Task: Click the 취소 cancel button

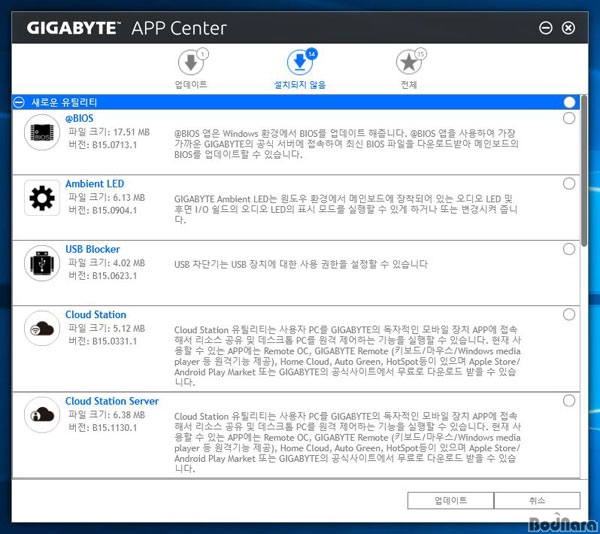Action: 537,500
